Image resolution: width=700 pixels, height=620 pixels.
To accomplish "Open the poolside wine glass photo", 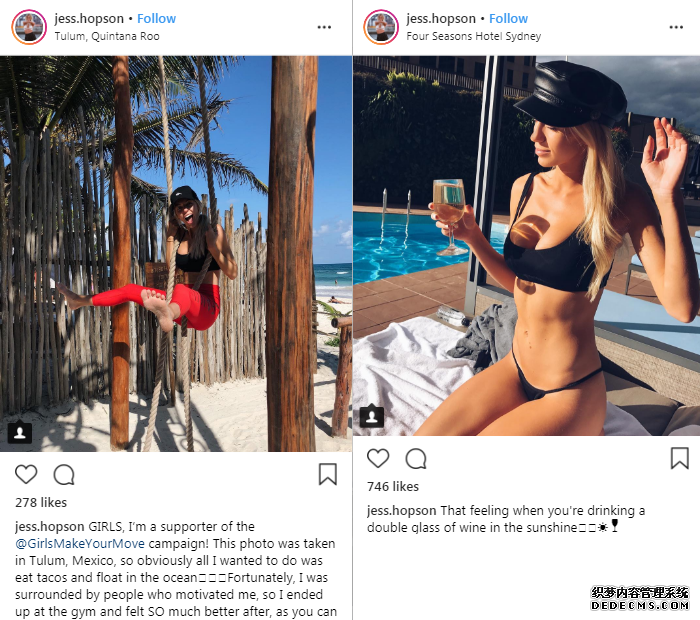I will click(x=526, y=246).
